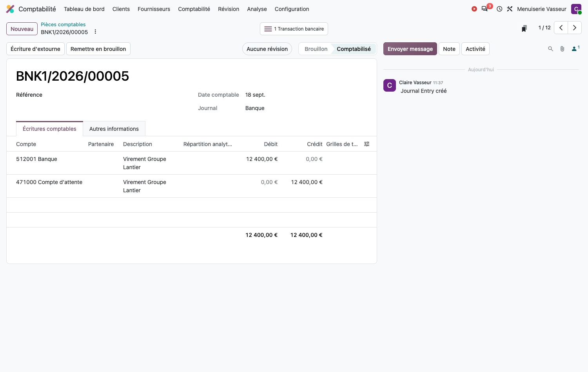Open the Configuration menu
The height and width of the screenshot is (372, 588).
pos(292,9)
